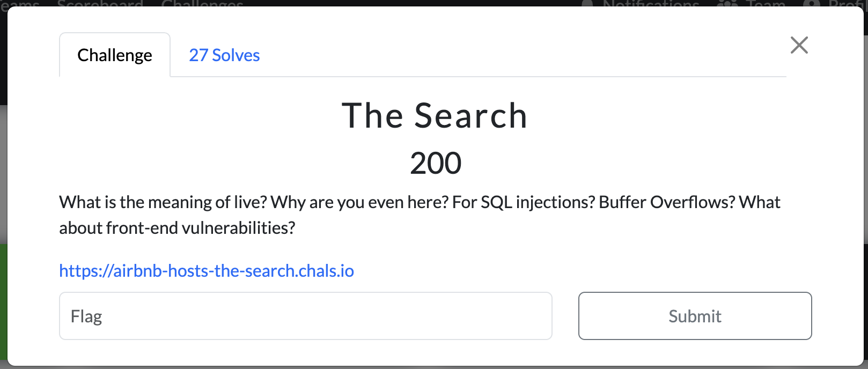Screen dimensions: 868x369
Task: Click the 'front-end vulnerabilities' description text
Action: click(177, 228)
